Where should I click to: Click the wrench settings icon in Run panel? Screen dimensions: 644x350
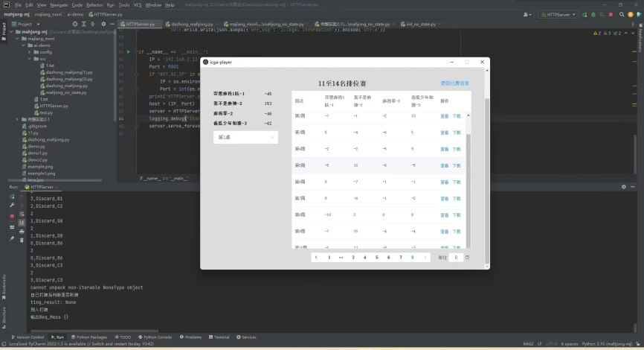(x=12, y=205)
